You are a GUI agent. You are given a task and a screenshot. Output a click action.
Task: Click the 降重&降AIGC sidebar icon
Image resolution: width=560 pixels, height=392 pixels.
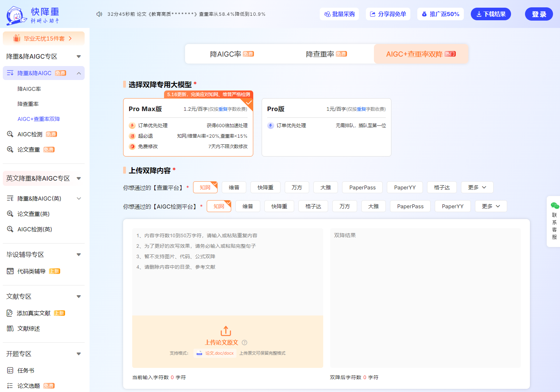[10, 73]
